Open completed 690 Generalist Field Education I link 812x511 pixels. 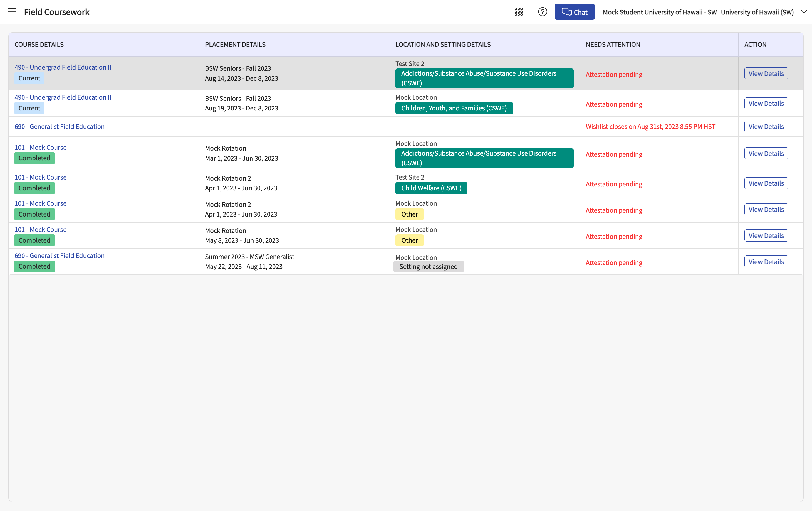tap(61, 255)
